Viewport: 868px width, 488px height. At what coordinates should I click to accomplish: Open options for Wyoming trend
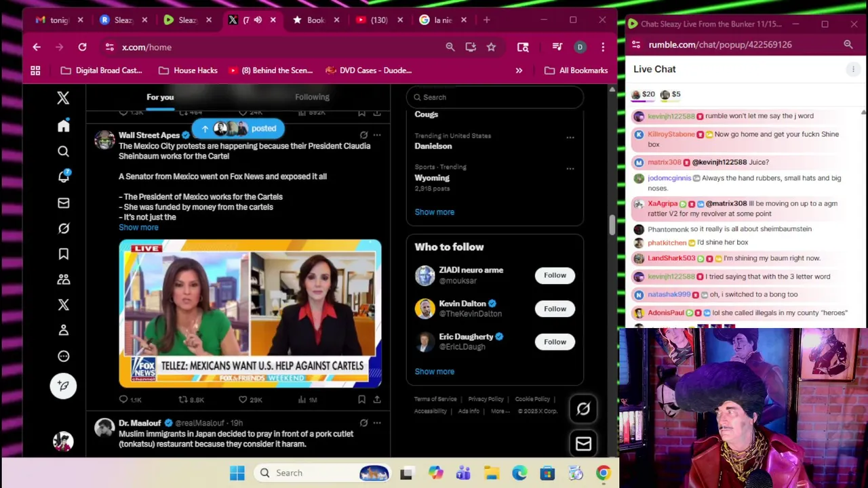click(570, 168)
